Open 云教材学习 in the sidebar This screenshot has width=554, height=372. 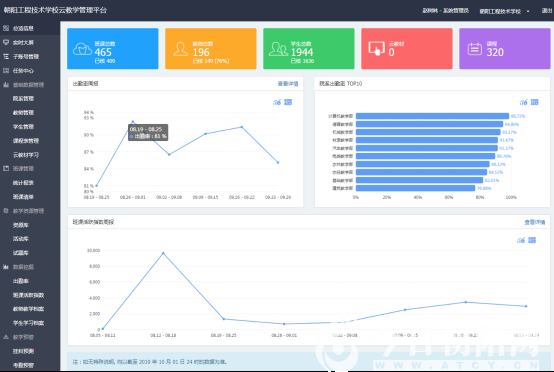pos(26,155)
